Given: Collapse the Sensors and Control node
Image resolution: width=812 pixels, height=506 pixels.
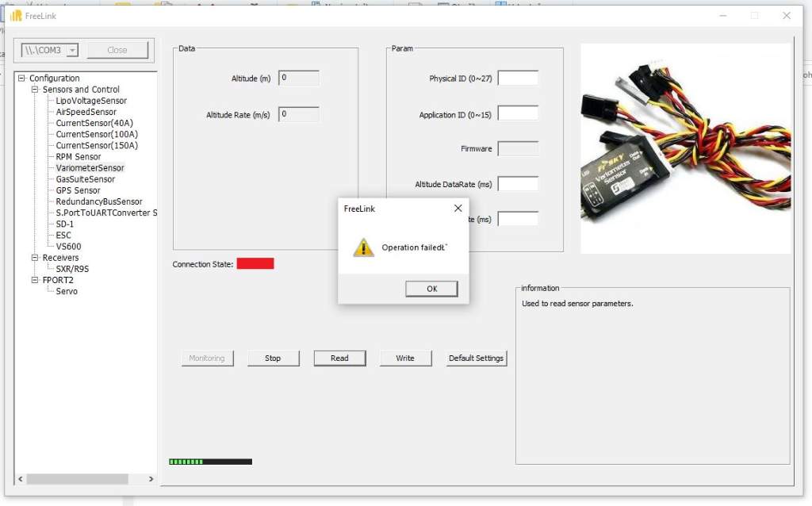Looking at the screenshot, I should coord(35,90).
